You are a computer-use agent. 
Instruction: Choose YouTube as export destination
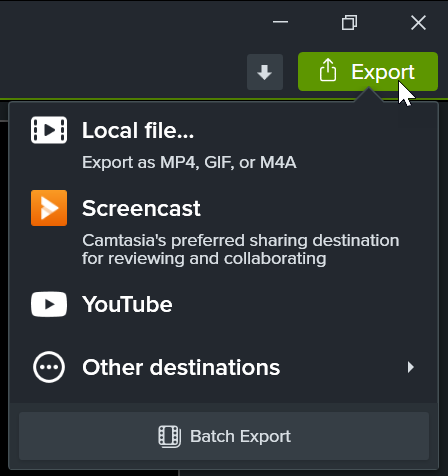[223, 304]
